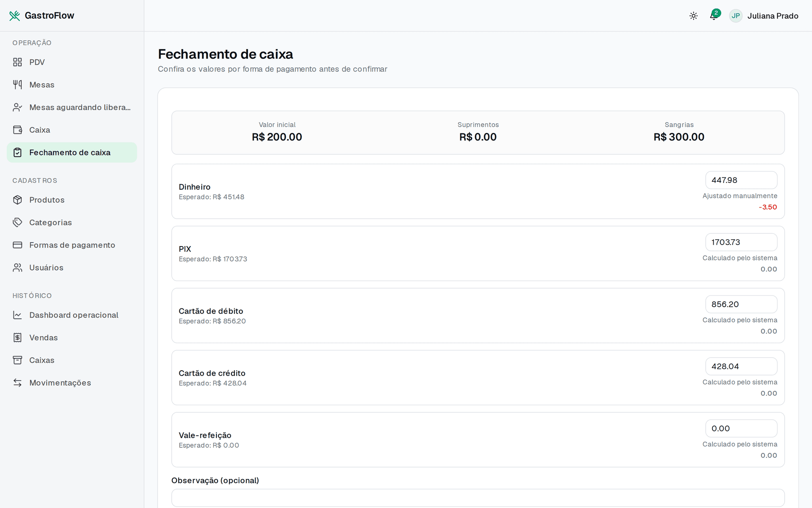The height and width of the screenshot is (508, 812).
Task: Open the Vendas history
Action: [x=72, y=338]
